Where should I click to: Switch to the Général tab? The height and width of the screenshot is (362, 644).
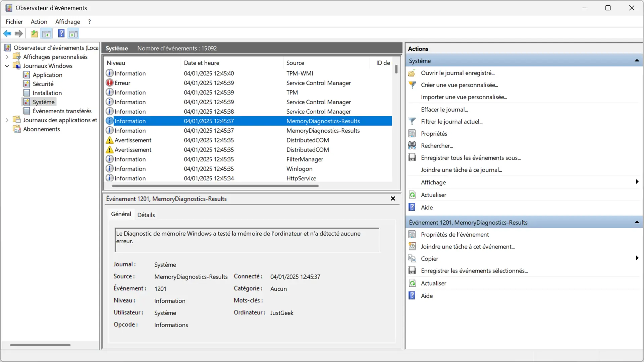click(x=121, y=214)
